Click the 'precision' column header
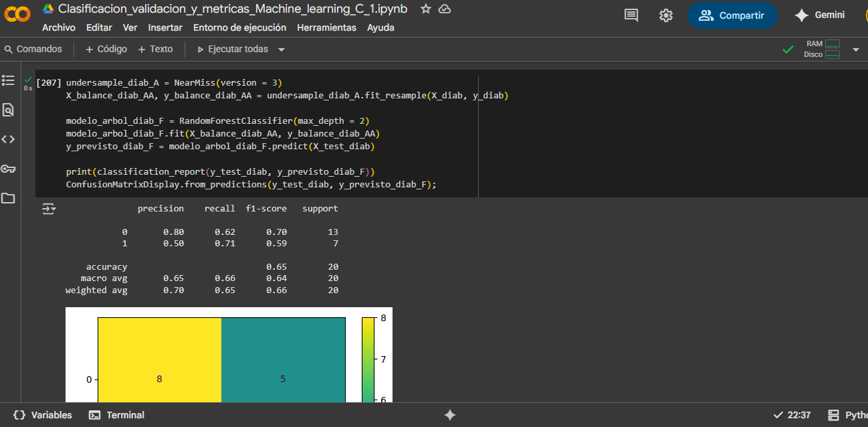The height and width of the screenshot is (427, 868). point(160,209)
